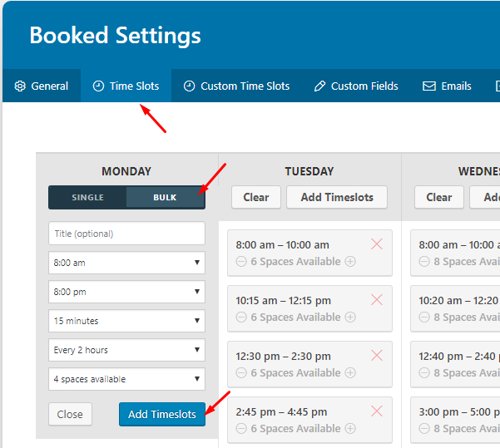The image size is (500, 448).
Task: Click the Title (optional) input field
Action: coord(126,234)
